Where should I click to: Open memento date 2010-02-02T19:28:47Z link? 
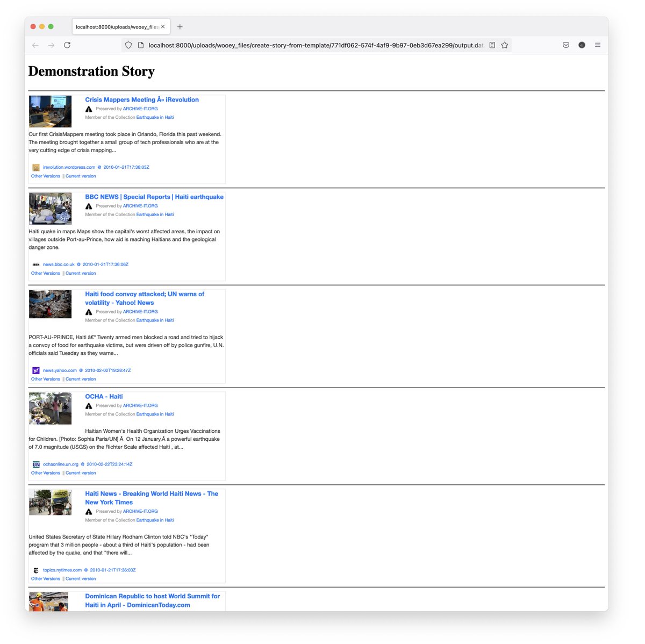(108, 370)
